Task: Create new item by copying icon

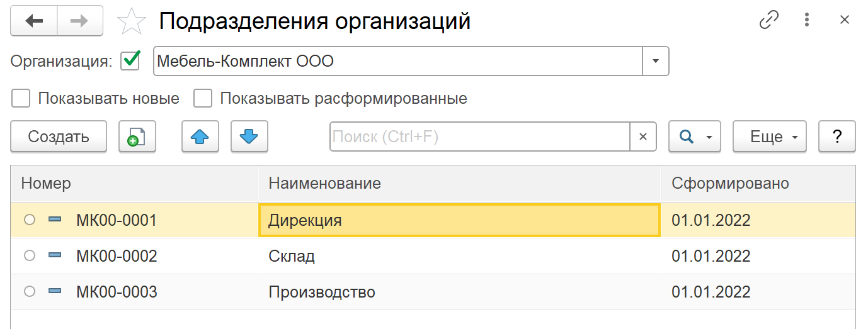Action: [x=137, y=137]
